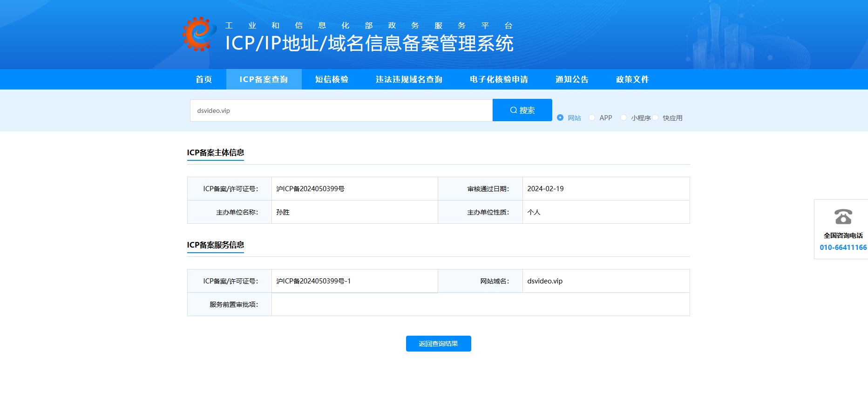Click the dsvideo.vip search input field
Screen dimensions: 868x414
tap(341, 110)
